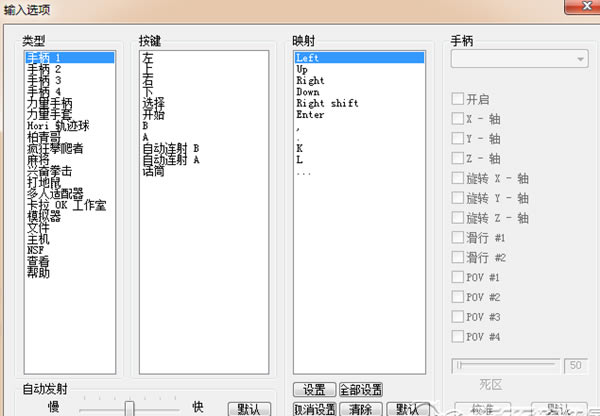
Task: Click the 全部设置 button
Action: click(361, 389)
